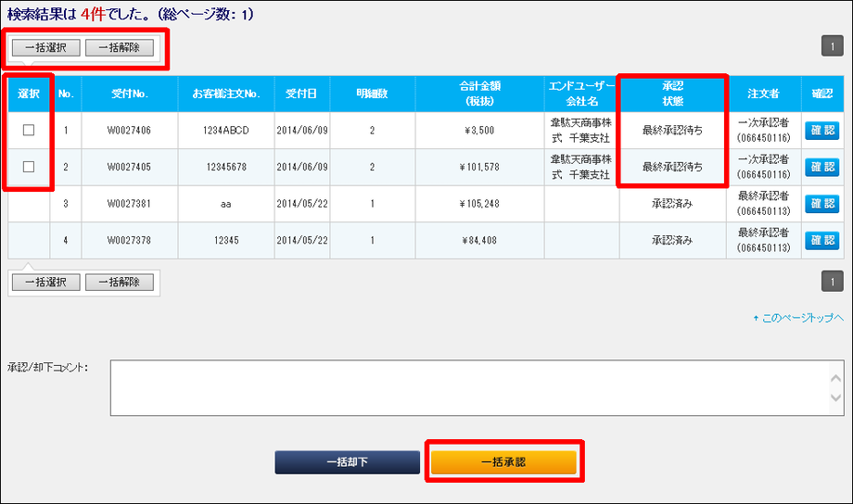The height and width of the screenshot is (504, 853).
Task: Click page 1 indicator below table
Action: click(832, 282)
